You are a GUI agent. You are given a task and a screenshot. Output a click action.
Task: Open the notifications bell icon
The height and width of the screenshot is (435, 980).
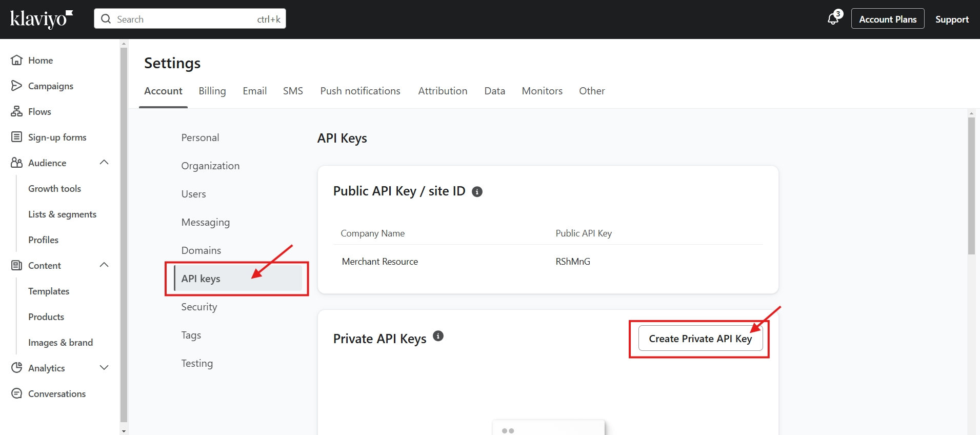pos(833,19)
